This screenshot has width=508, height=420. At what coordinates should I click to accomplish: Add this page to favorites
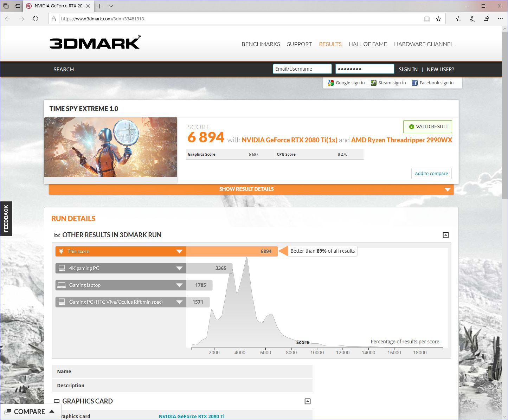click(438, 19)
